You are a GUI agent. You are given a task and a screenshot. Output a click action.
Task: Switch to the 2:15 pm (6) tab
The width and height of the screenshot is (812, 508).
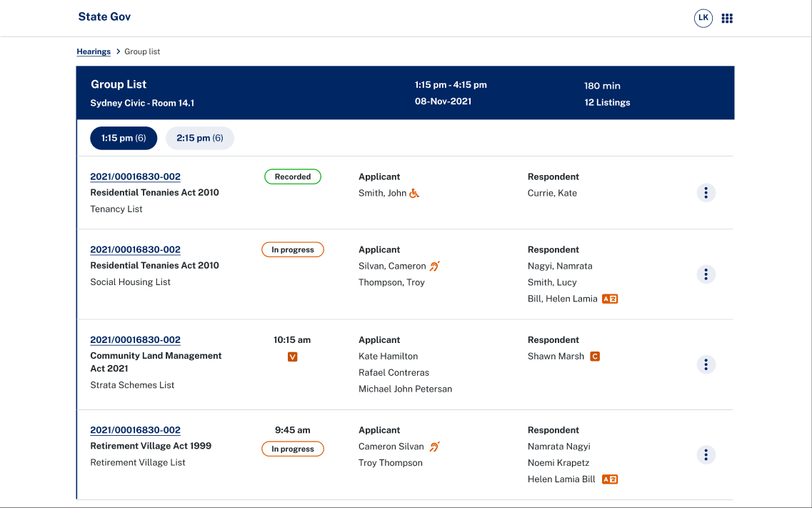click(x=200, y=139)
